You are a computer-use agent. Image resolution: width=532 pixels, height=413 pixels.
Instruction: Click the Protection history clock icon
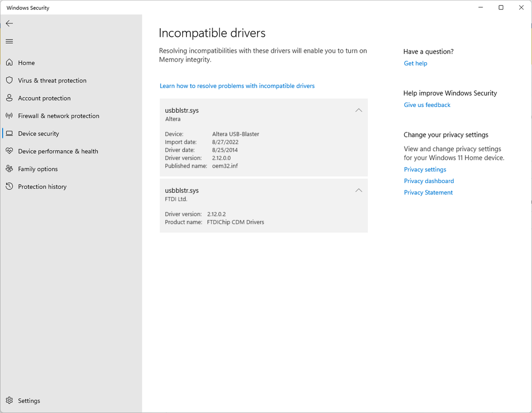point(9,187)
